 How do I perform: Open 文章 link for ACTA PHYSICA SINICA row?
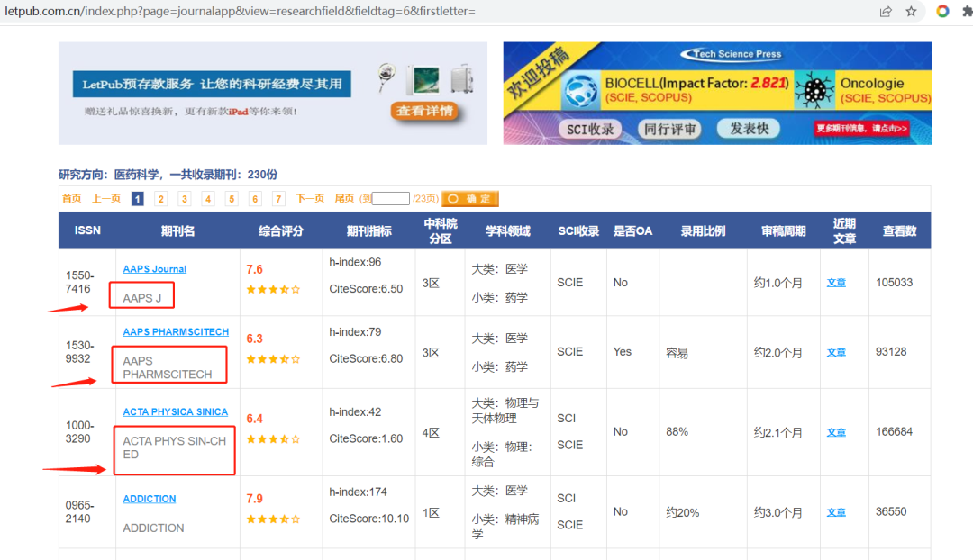pos(836,432)
